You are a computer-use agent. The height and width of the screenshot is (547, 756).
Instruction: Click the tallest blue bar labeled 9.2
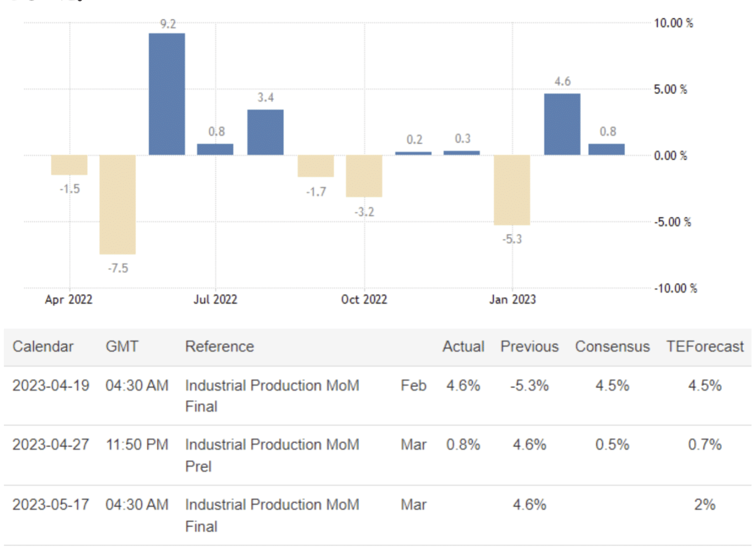[x=167, y=94]
